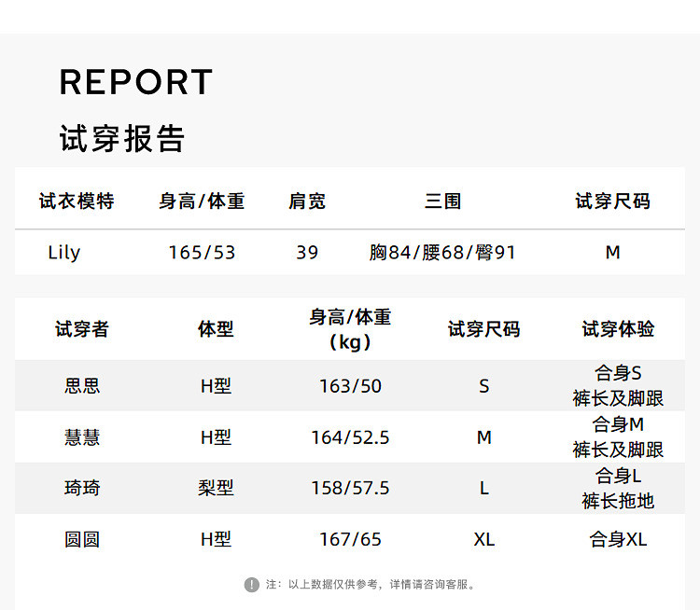Click the 试穿者 column header
This screenshot has height=610, width=700.
(x=82, y=329)
